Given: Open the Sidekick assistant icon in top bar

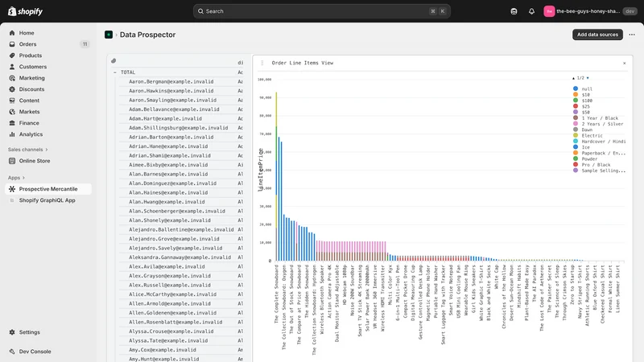Looking at the screenshot, I should pos(514,11).
